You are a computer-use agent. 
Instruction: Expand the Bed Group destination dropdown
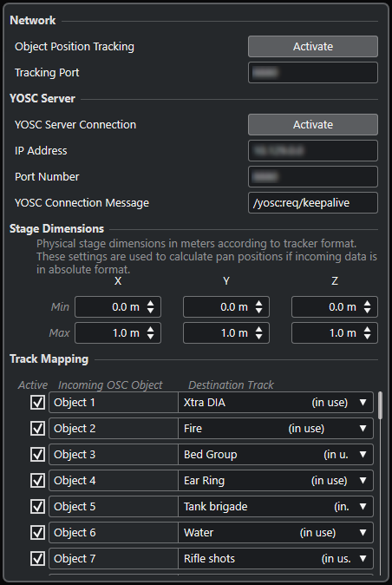click(x=276, y=455)
